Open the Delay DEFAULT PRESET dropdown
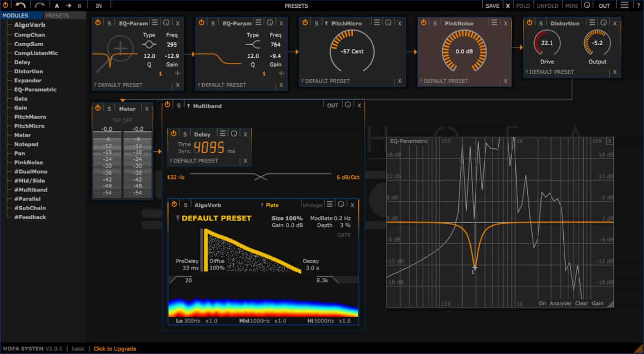 click(193, 161)
